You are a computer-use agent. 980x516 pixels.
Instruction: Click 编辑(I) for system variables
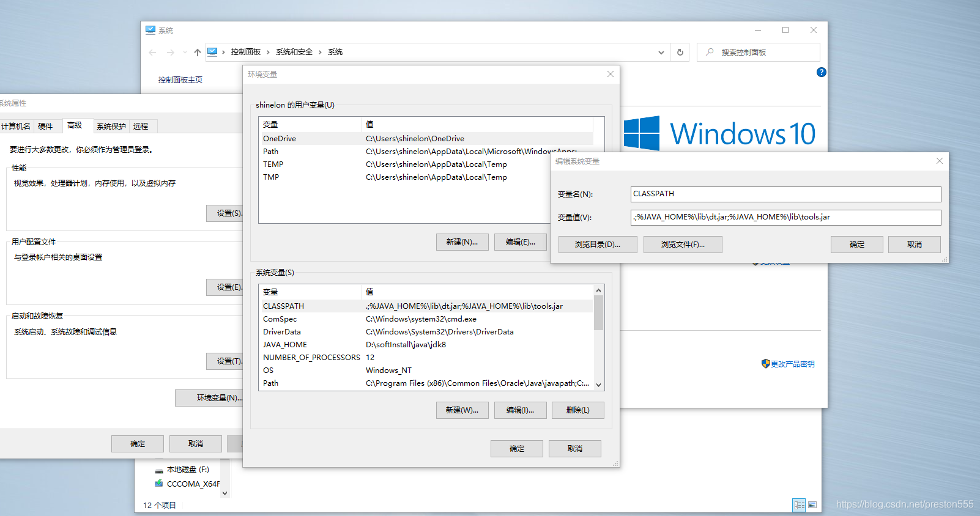click(x=521, y=410)
